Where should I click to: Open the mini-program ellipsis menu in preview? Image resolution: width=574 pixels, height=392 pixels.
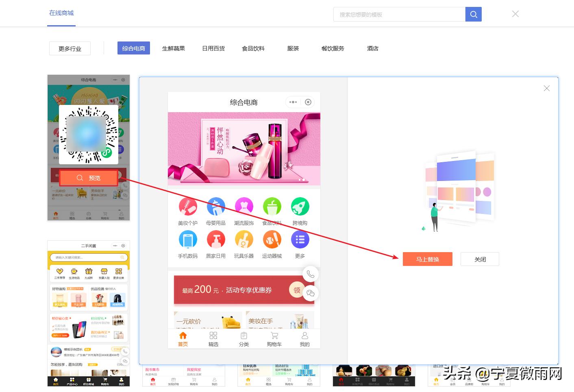click(x=293, y=102)
